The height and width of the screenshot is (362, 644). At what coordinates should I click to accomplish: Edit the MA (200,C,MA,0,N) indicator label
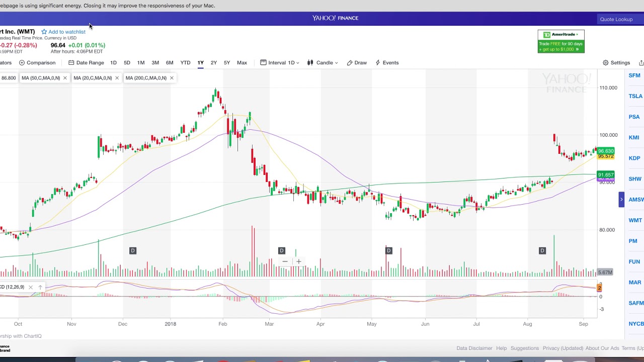(x=146, y=78)
